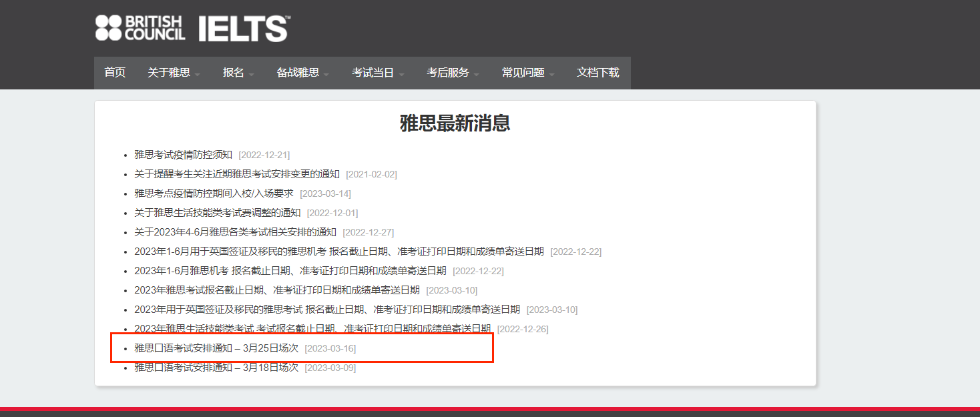Open the 首页 menu item
980x417 pixels.
click(115, 73)
